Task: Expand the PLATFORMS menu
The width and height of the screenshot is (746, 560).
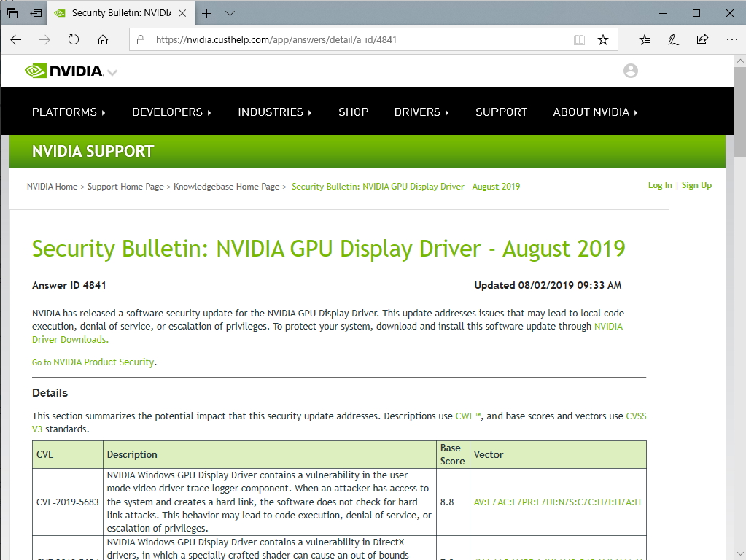Action: 69,112
